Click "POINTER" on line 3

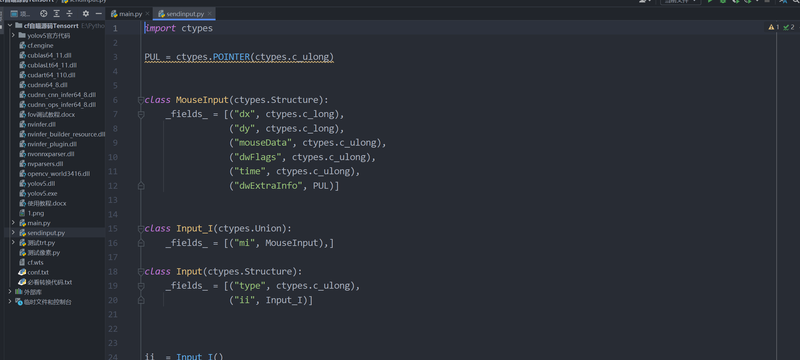click(231, 57)
